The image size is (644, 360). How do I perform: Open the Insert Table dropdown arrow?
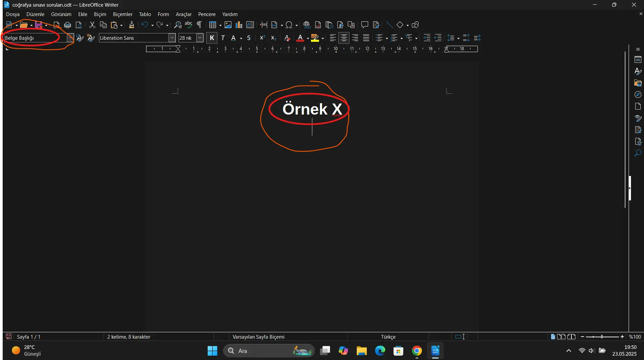(x=220, y=25)
